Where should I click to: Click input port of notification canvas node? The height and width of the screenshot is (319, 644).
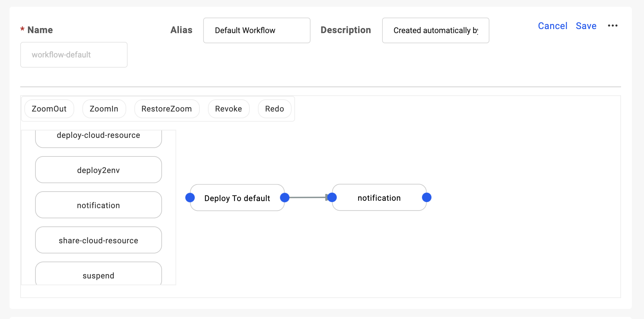pos(332,197)
